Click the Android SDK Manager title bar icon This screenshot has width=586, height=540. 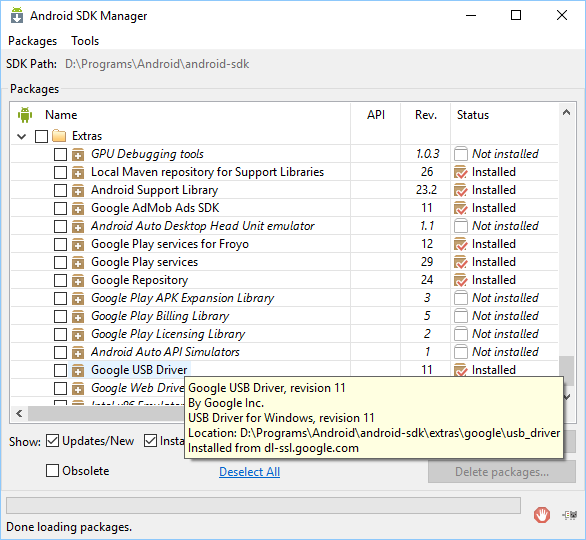[16, 15]
